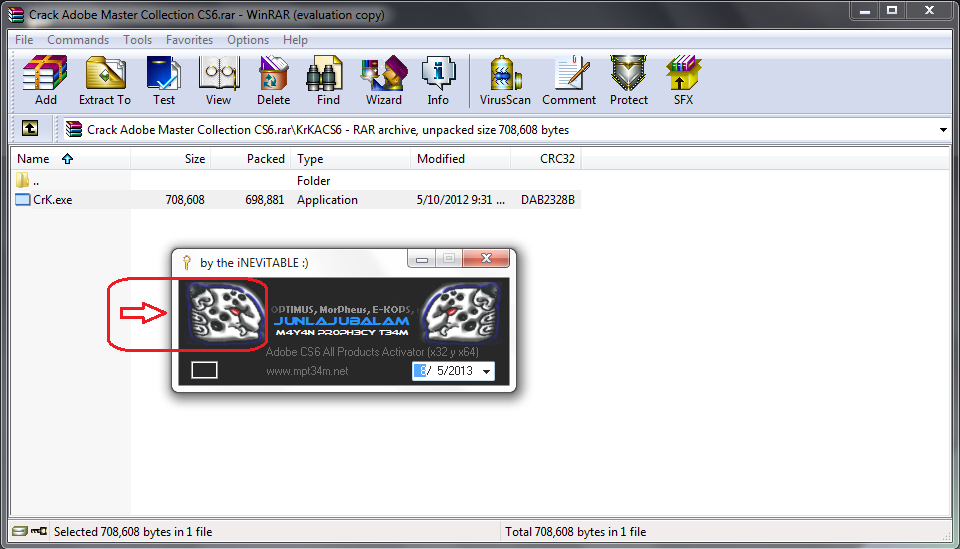Click the key icon in status bar
960x549 pixels.
39,531
